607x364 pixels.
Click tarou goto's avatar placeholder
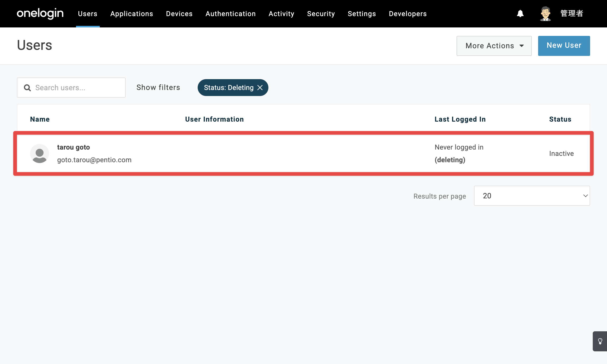pos(40,154)
